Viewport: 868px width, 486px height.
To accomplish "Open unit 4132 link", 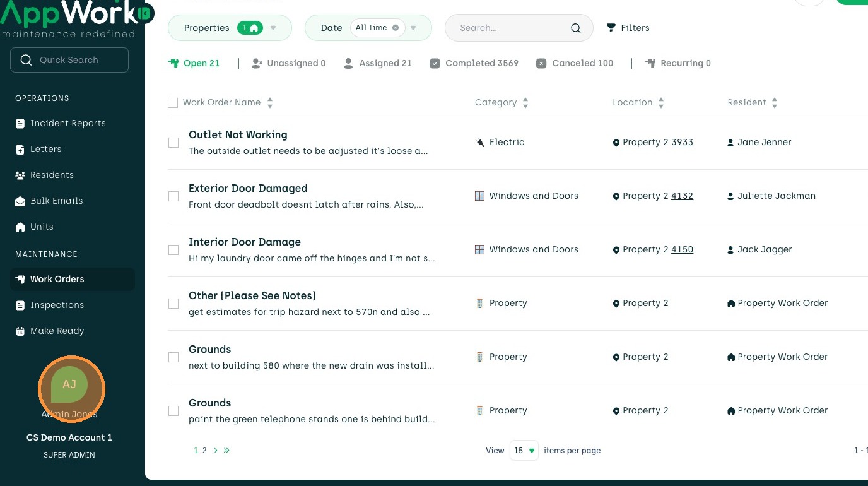I will point(682,196).
